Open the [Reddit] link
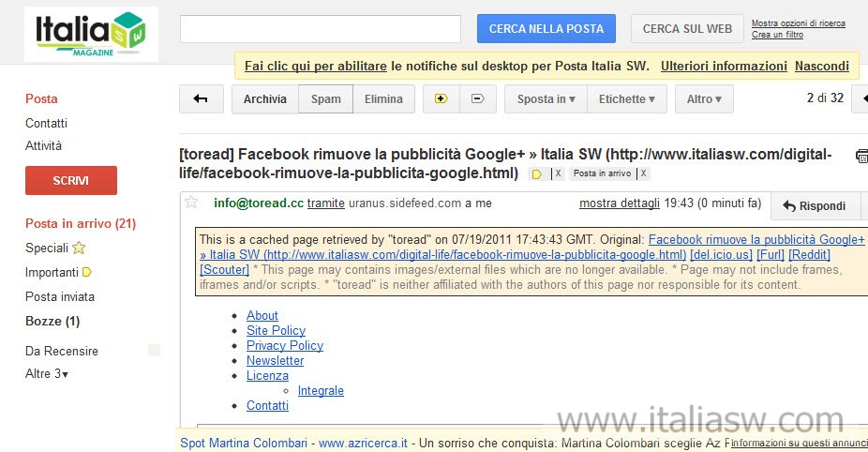This screenshot has height=452, width=868. 809,255
